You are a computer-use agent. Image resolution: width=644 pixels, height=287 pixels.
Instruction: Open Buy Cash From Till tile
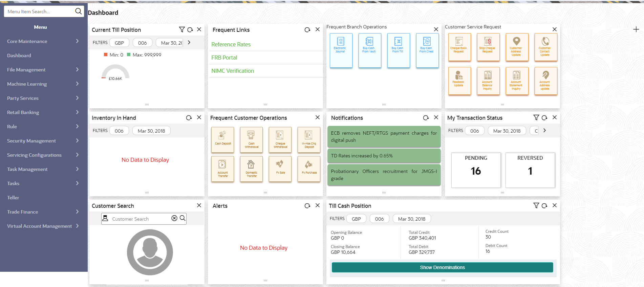(x=399, y=50)
